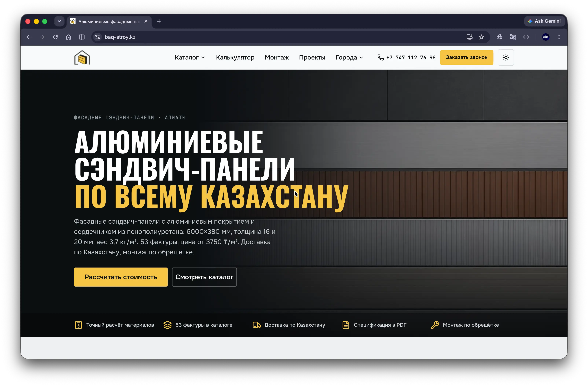Screen dimensions: 588x386
Task: Click the text Монтаж по обрешётке
Action: coord(471,325)
